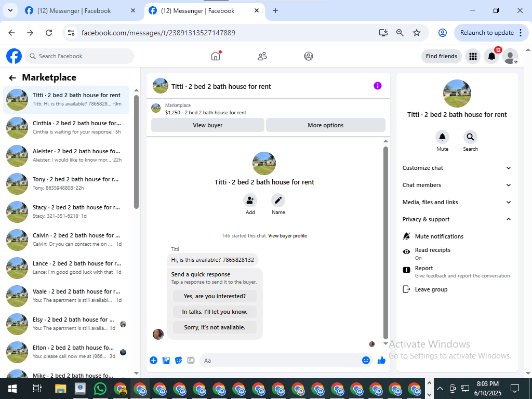Open the purple conversation information icon
Image resolution: width=532 pixels, height=399 pixels.
(377, 86)
